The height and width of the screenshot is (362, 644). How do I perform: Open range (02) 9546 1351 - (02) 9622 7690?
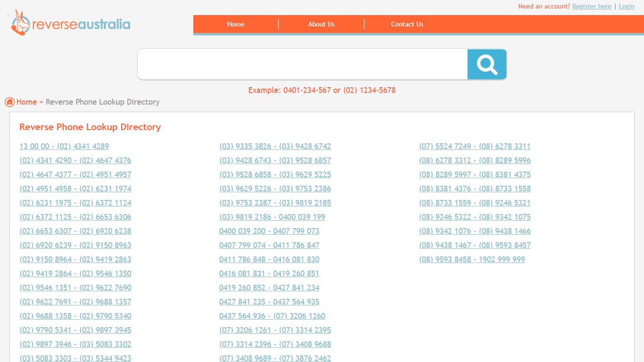pos(75,288)
